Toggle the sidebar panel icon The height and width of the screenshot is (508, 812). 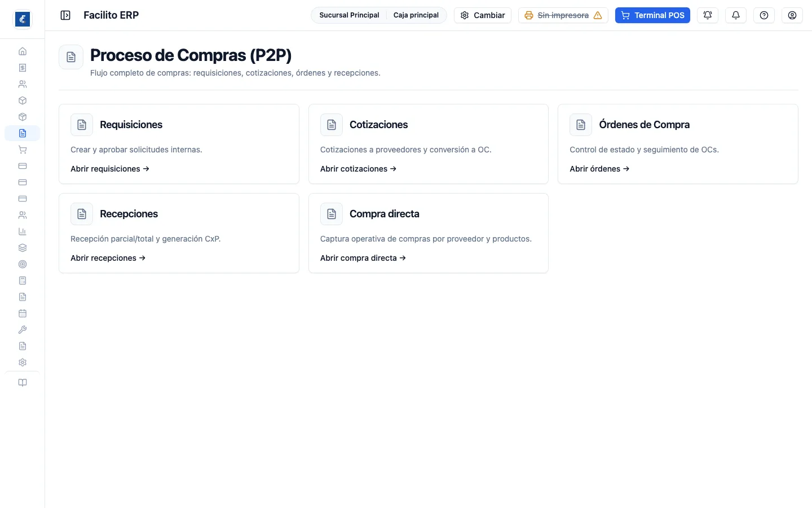click(x=65, y=15)
